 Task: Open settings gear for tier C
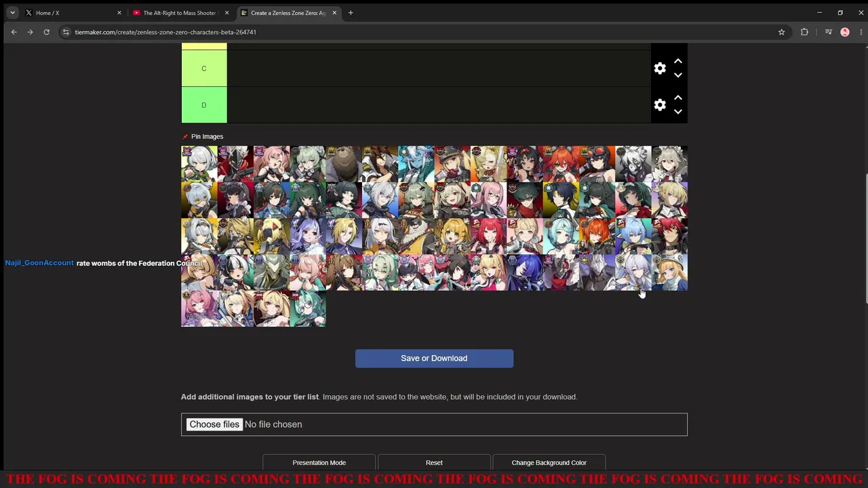(x=660, y=68)
